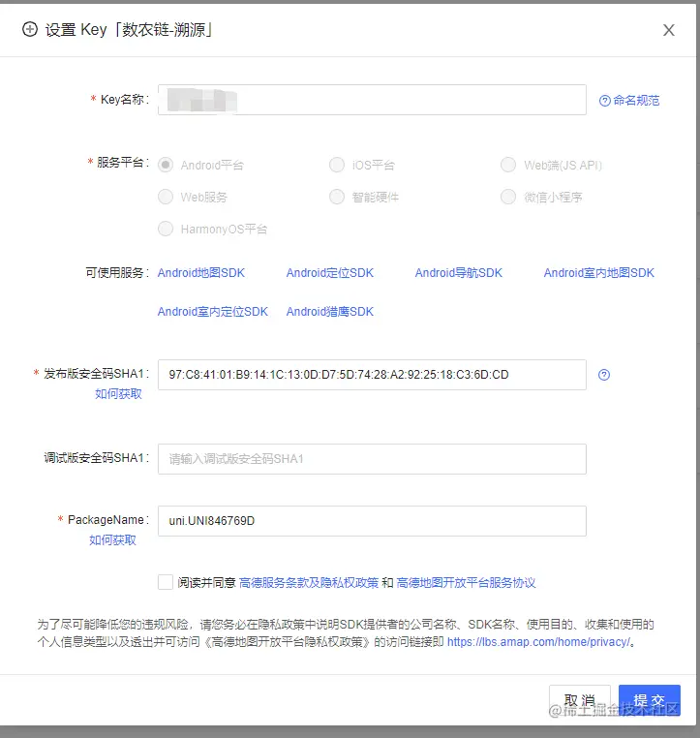Click 如何获取 under 发布版安全码SHA1

pos(118,394)
